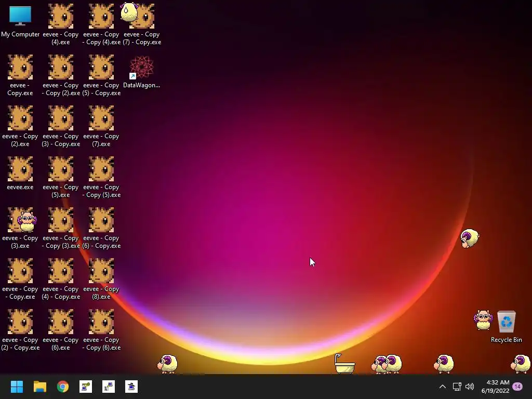Image resolution: width=532 pixels, height=399 pixels.
Task: Select eevee - Copy - Copy (3).exe icon
Action: pos(61,228)
